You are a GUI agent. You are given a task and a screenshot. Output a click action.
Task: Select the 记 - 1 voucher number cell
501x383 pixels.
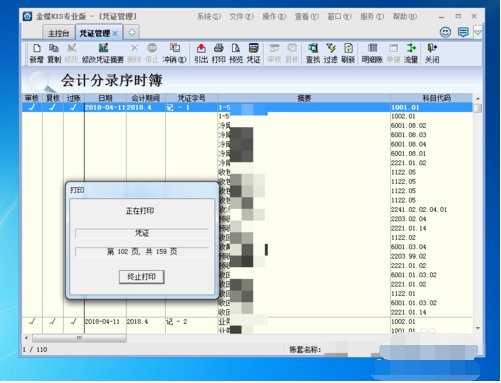click(191, 107)
